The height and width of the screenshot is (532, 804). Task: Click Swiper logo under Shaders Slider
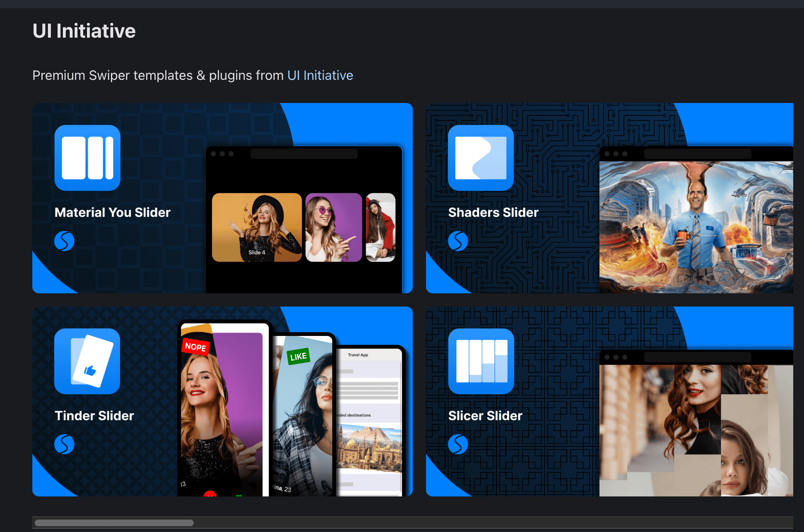point(458,241)
